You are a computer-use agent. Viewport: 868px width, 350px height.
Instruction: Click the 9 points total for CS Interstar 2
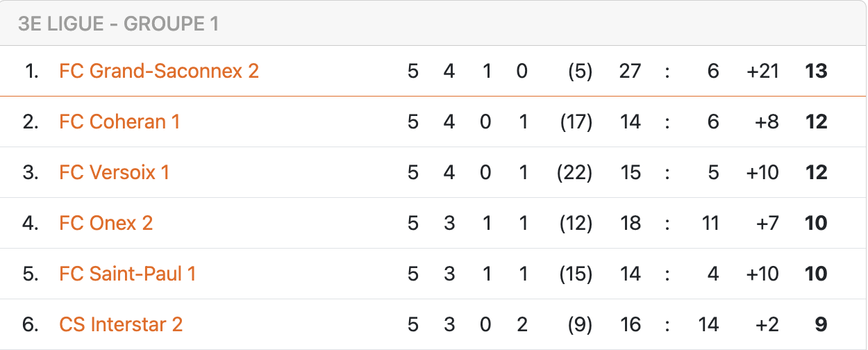(x=821, y=324)
